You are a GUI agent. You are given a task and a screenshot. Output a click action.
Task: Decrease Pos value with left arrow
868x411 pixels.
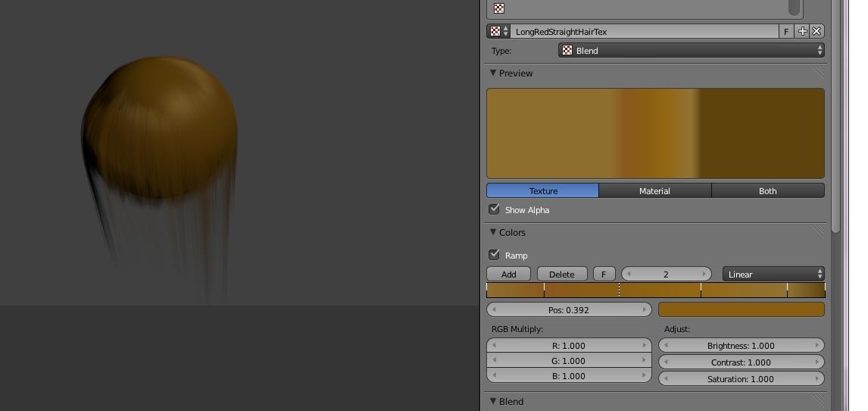(494, 309)
